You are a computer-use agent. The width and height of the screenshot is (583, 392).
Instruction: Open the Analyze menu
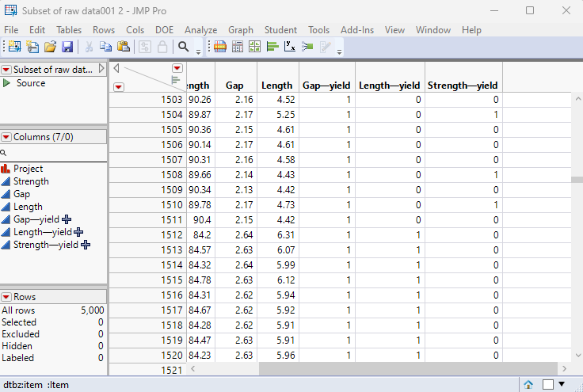(200, 30)
